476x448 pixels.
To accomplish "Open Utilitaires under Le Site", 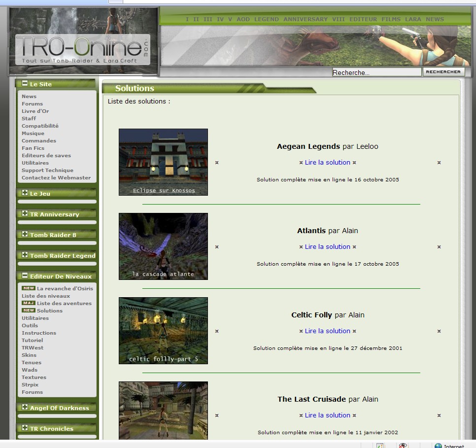I will point(35,163).
